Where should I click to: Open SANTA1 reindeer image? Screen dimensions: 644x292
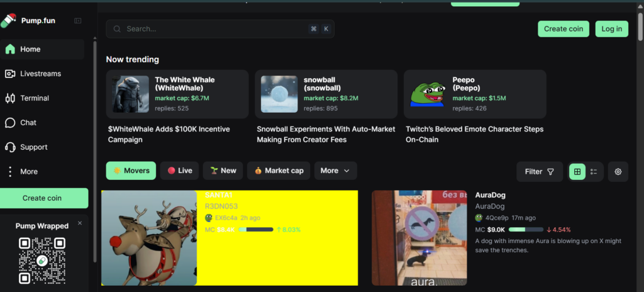pyautogui.click(x=149, y=238)
